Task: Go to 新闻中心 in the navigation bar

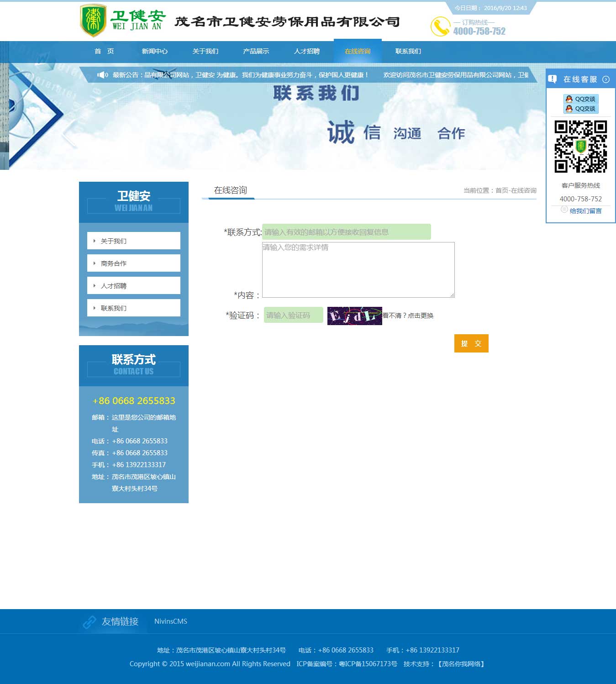Action: coord(155,51)
